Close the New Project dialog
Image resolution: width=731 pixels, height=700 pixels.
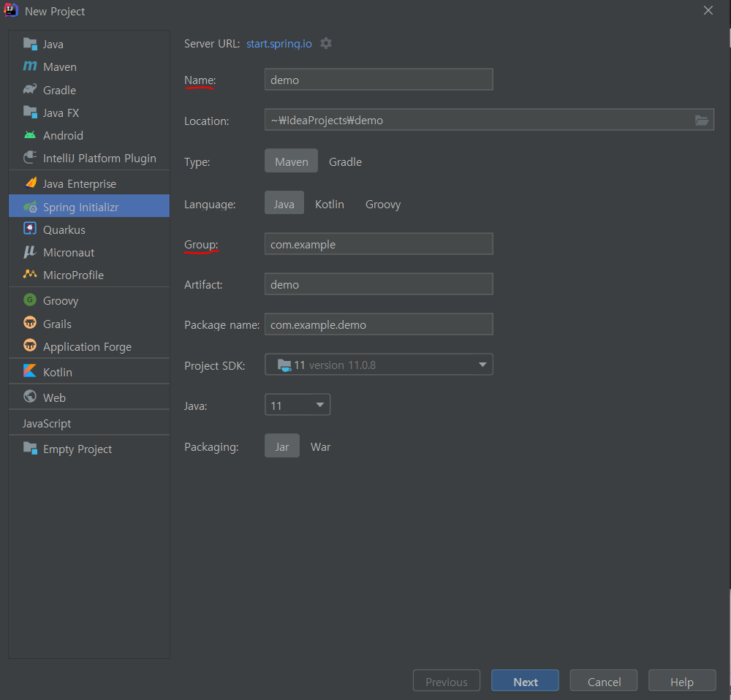coord(708,10)
